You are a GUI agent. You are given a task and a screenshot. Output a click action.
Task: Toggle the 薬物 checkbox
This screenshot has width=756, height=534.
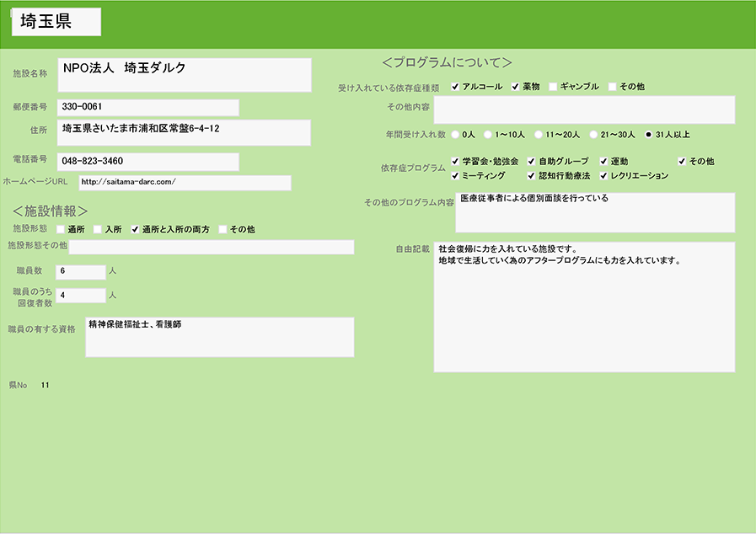pos(516,87)
